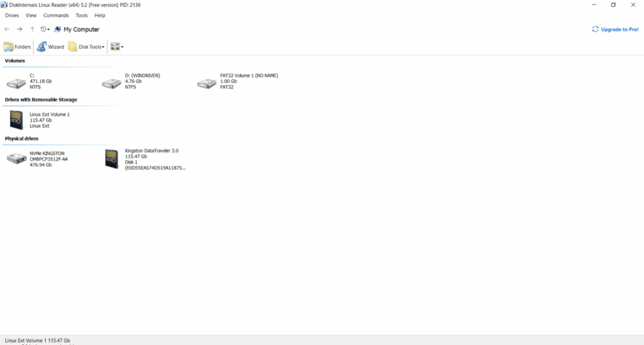This screenshot has width=644, height=345.
Task: Click the Volumes section header
Action: pos(15,60)
